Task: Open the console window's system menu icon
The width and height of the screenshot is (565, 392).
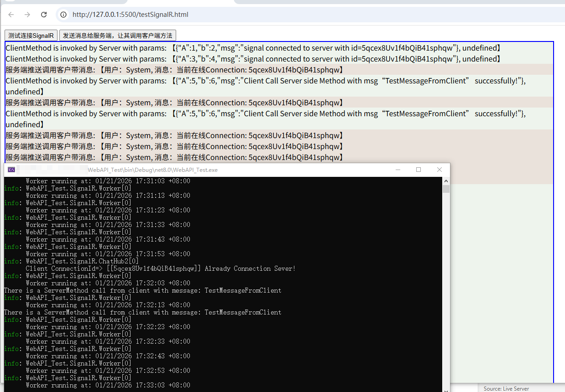Action: tap(11, 170)
